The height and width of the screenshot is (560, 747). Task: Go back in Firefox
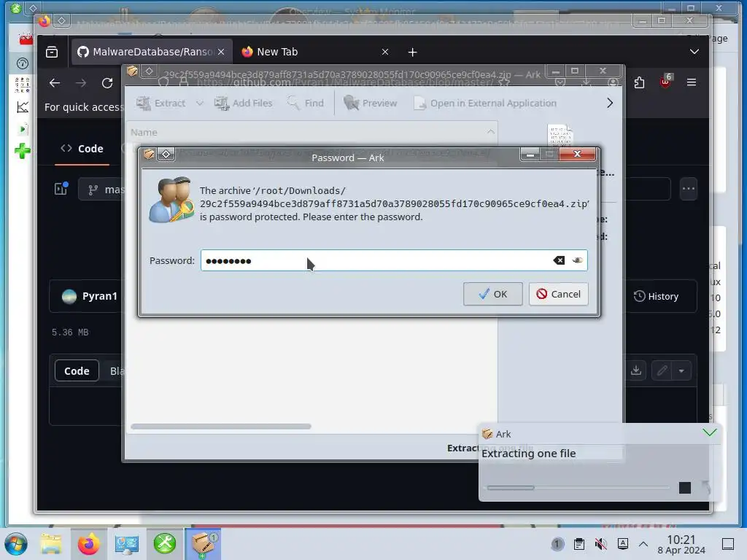point(55,83)
